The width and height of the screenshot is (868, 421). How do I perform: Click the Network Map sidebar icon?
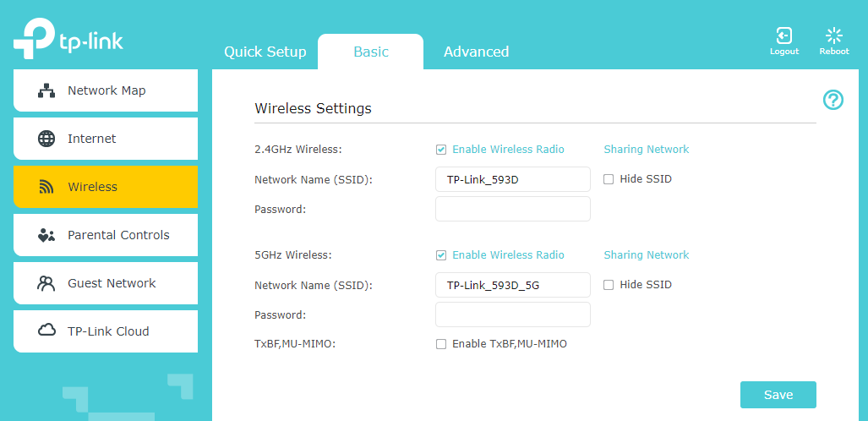(46, 90)
